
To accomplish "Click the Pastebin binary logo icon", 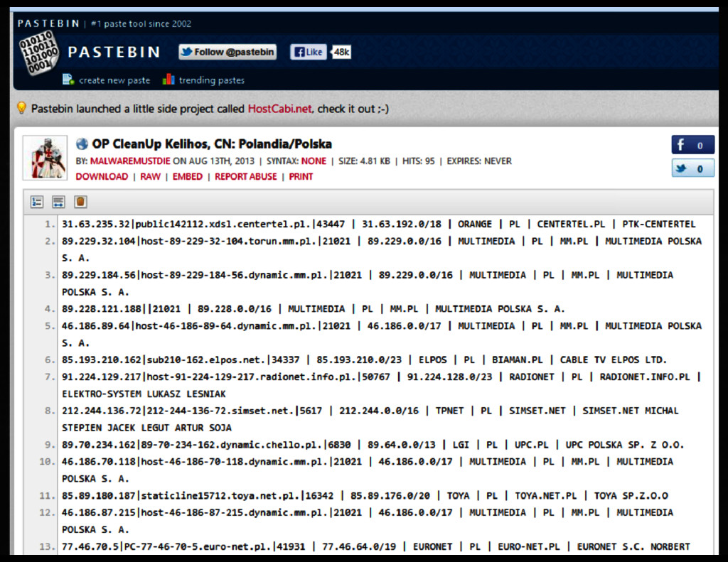I will 39,53.
